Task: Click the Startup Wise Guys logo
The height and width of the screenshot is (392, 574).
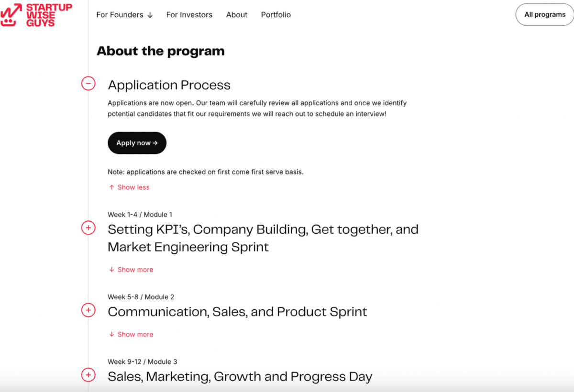Action: 36,15
